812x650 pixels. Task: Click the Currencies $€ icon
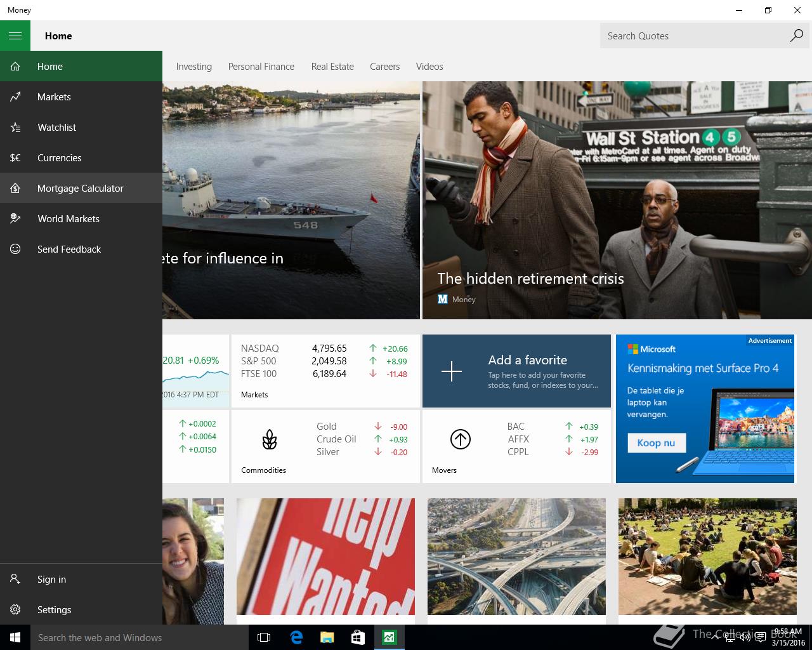[x=15, y=157]
